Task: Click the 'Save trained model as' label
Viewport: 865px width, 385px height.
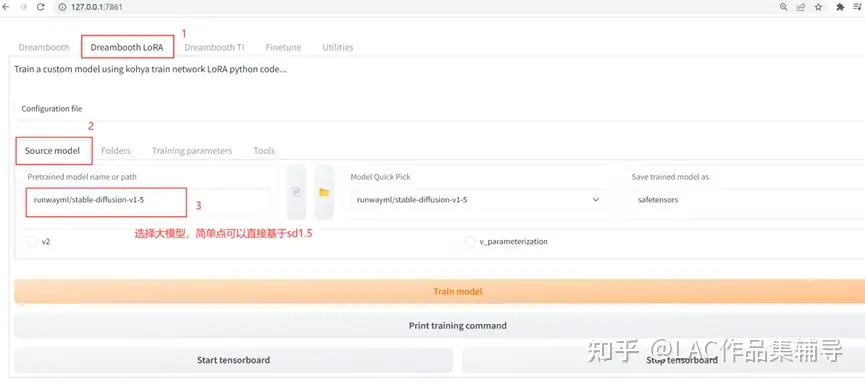Action: pos(670,177)
